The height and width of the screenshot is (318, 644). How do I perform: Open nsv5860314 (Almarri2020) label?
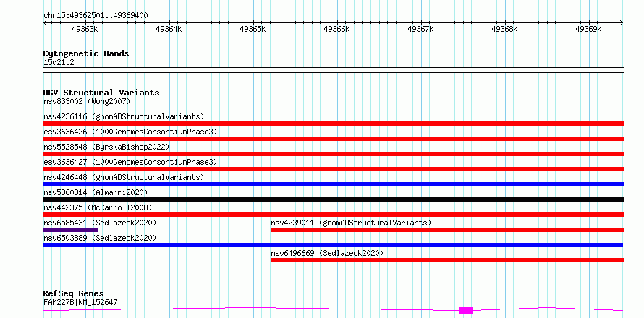[96, 192]
